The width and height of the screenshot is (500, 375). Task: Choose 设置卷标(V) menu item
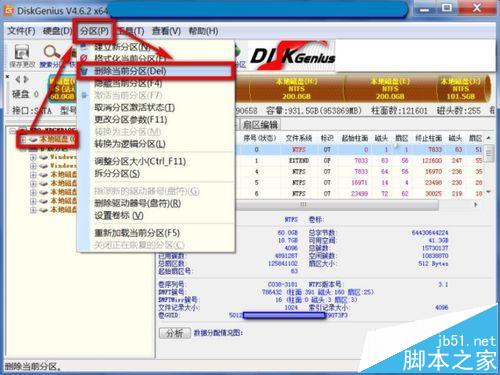click(155, 216)
